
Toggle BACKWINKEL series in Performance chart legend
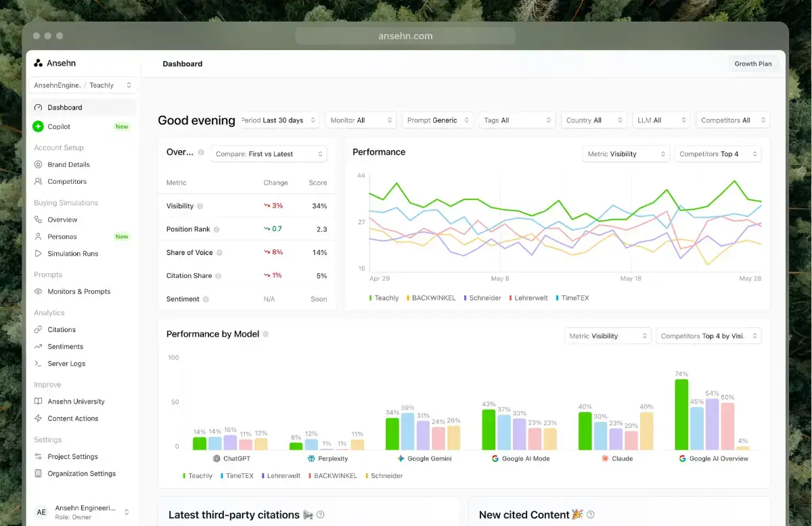tap(431, 297)
